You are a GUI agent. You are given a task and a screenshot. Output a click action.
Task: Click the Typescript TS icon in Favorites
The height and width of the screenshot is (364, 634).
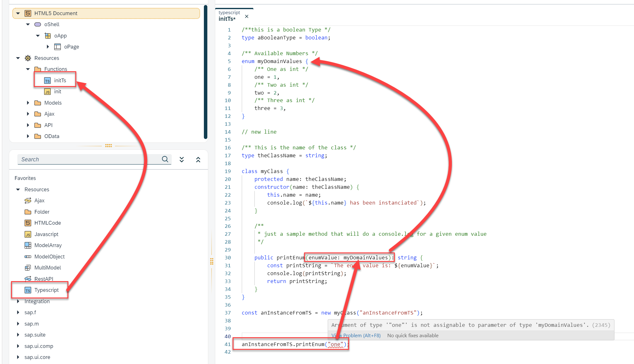[x=28, y=290]
